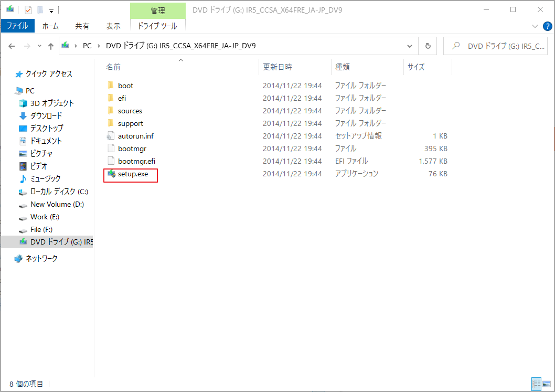Sort by the サイズ column header
The image size is (555, 392).
(428, 67)
